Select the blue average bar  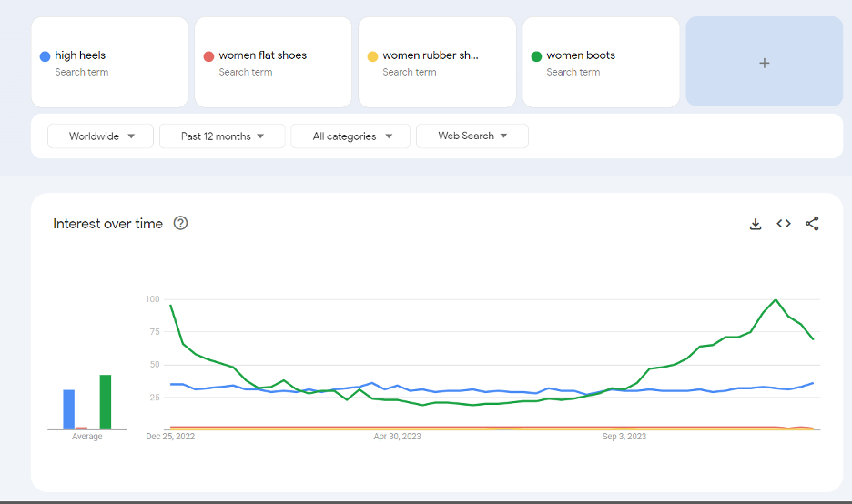click(69, 409)
